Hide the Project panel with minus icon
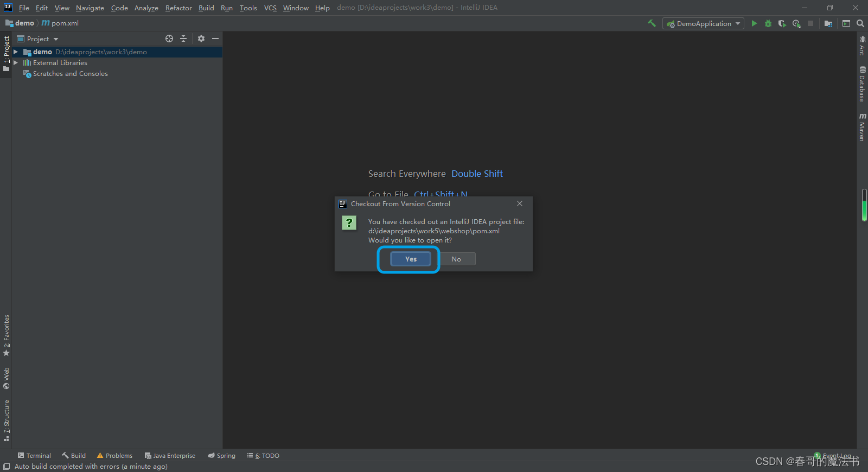The width and height of the screenshot is (868, 472). [215, 39]
